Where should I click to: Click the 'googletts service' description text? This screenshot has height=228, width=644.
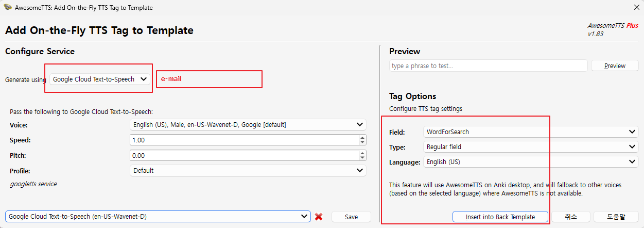[33, 184]
